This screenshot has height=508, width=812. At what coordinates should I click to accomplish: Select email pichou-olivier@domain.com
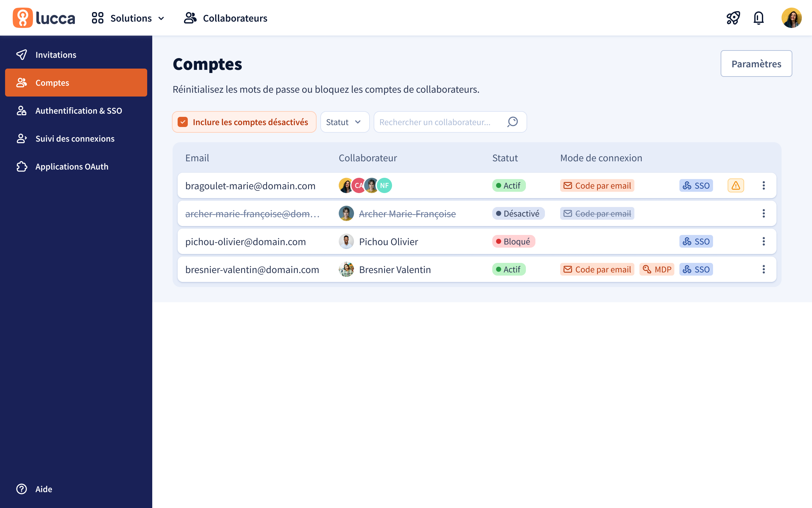[x=246, y=242]
